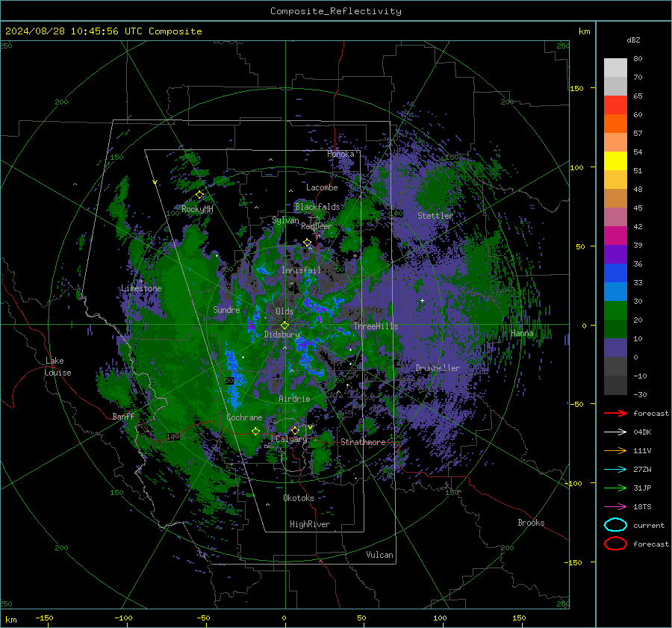Click the yellow radar-centre diamond above Didsbury
The width and height of the screenshot is (672, 628).
click(284, 325)
